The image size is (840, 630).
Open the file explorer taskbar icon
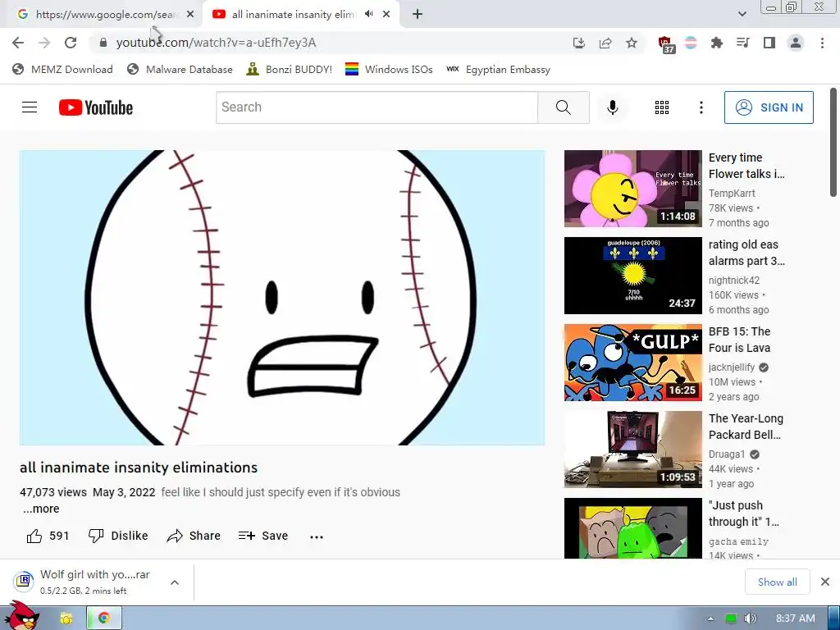pos(66,619)
